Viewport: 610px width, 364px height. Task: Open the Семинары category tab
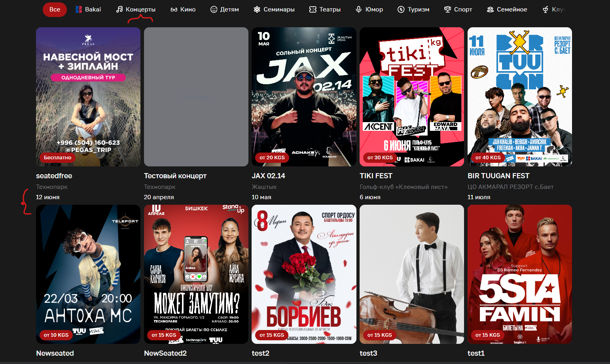tap(274, 9)
